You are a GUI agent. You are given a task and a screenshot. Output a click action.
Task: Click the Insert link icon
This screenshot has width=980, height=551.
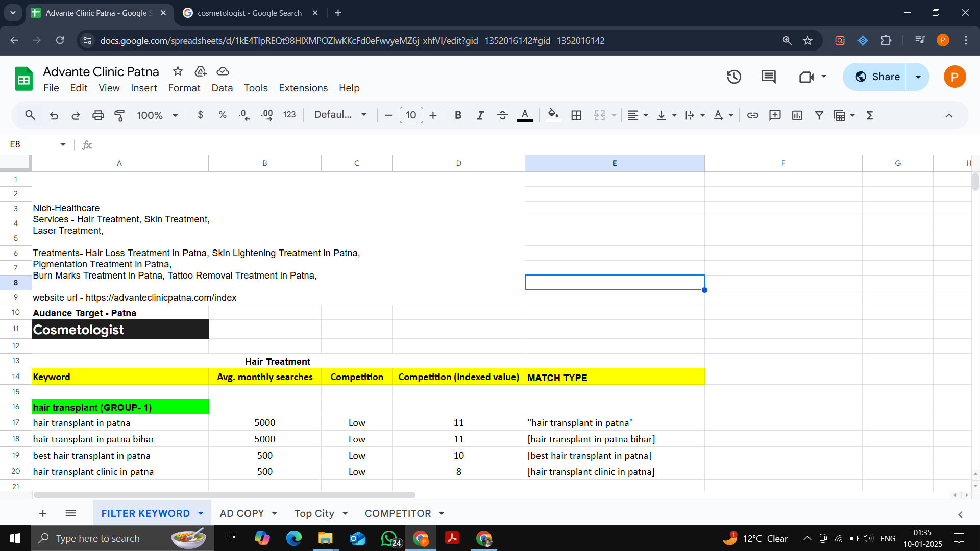(752, 115)
